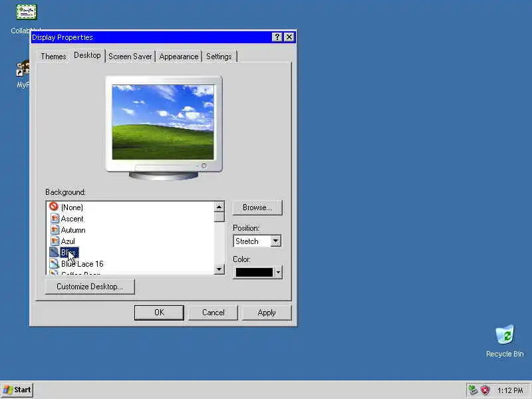Open the Themes tab
This screenshot has height=399, width=532.
(53, 57)
